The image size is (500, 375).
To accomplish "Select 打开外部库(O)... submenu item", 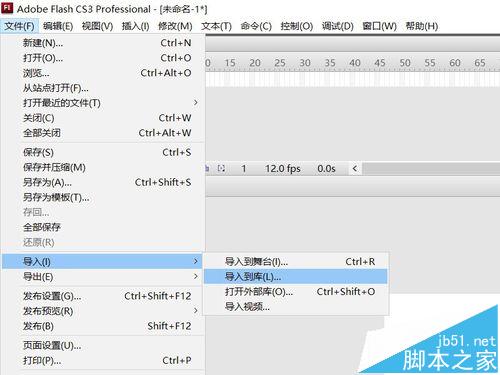I will pos(296,292).
